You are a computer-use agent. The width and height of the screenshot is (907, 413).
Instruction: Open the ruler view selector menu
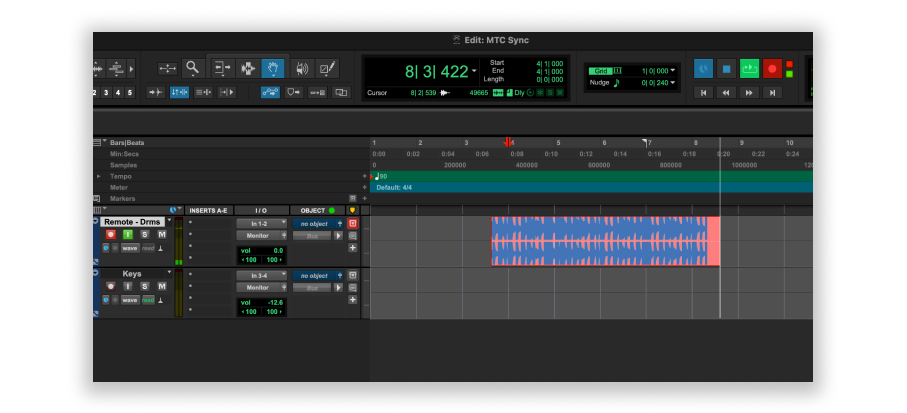coord(100,142)
